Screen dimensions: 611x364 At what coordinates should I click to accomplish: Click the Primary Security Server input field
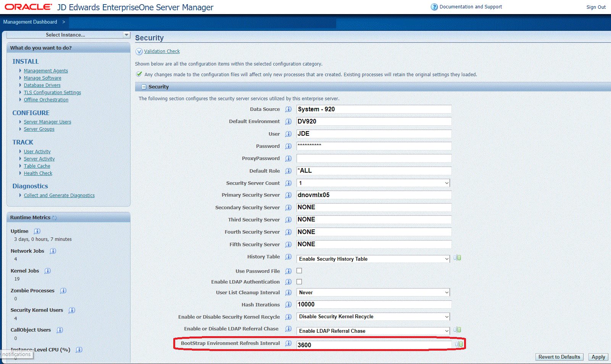374,195
